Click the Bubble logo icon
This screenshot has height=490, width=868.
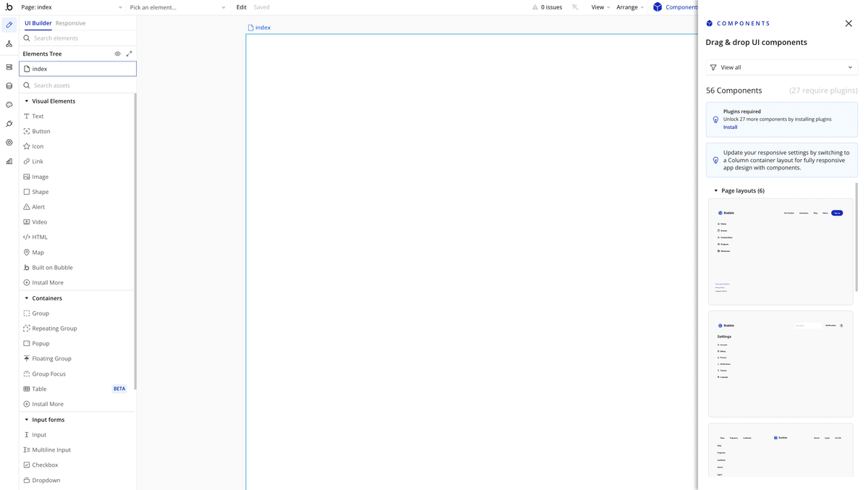[9, 7]
